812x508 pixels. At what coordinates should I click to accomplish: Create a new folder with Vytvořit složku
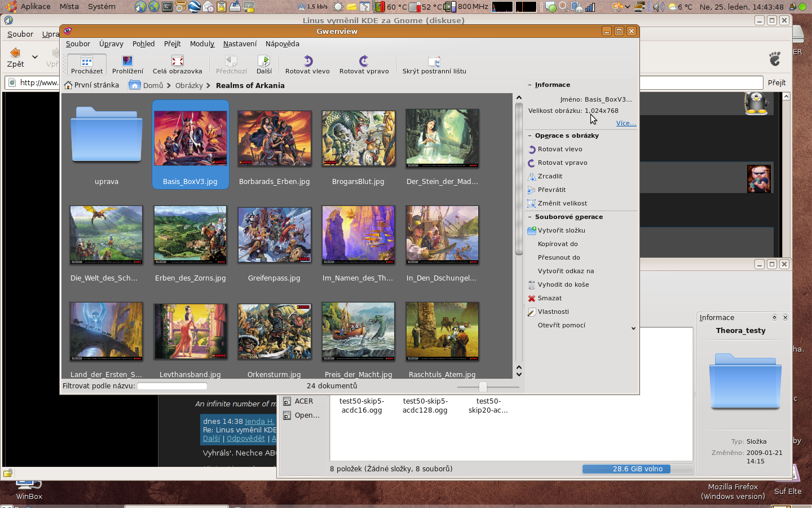pos(556,230)
